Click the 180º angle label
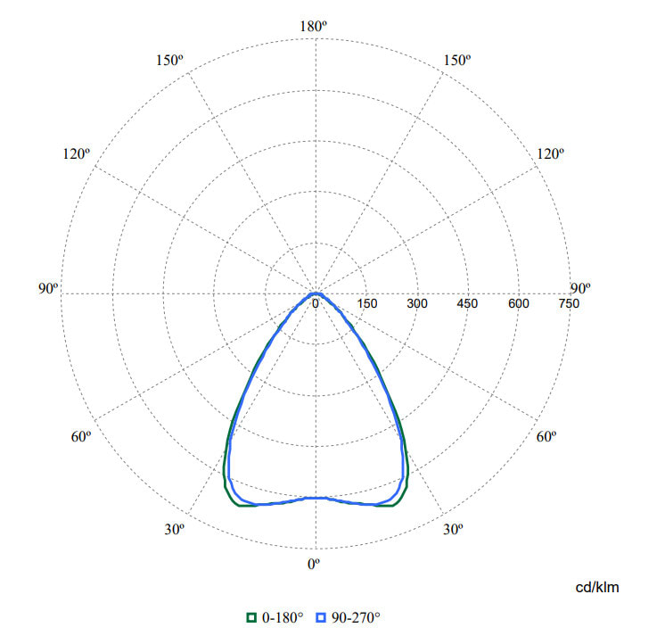This screenshot has height=644, width=665. pos(315,27)
